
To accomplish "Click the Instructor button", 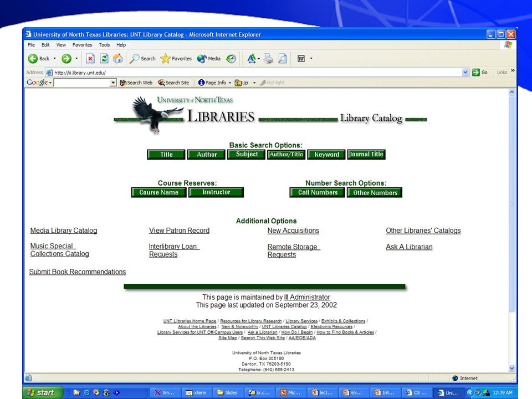I will (216, 192).
